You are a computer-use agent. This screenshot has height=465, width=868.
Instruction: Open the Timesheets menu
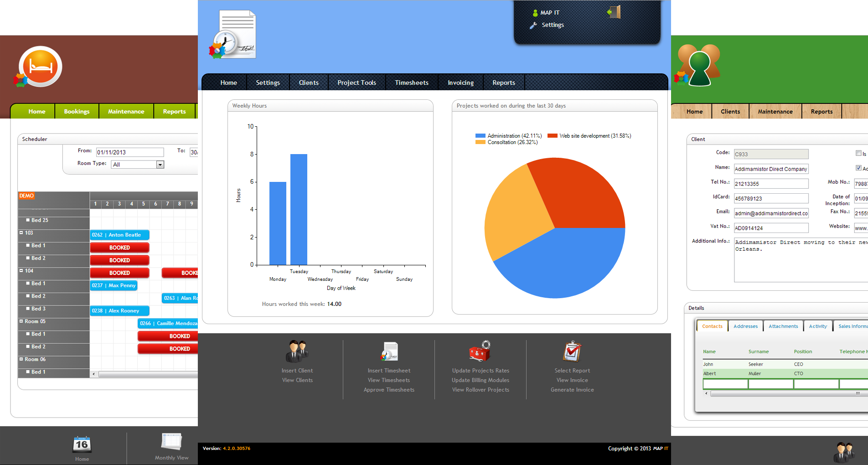412,83
